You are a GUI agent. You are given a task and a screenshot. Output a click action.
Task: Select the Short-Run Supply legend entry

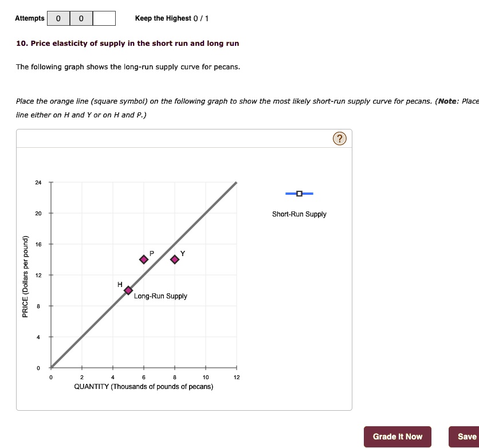click(x=299, y=214)
